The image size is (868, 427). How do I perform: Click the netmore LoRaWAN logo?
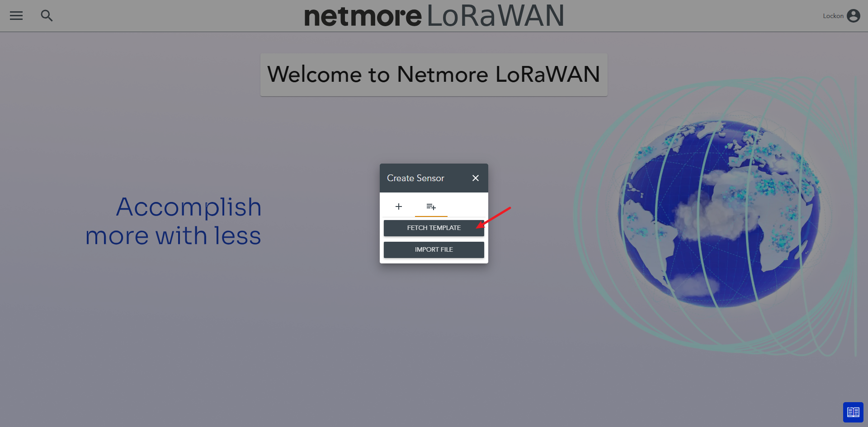[434, 16]
